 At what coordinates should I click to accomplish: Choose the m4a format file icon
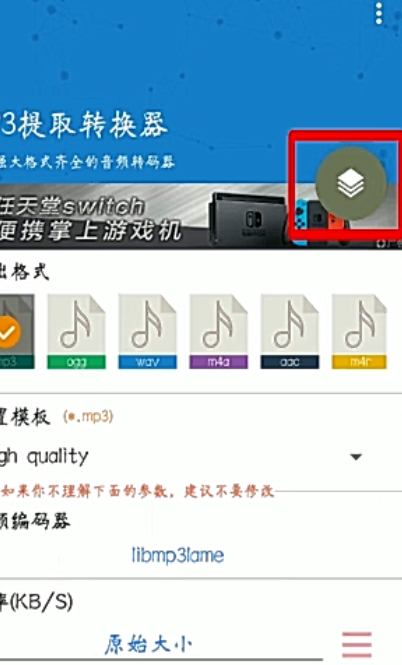coord(218,332)
